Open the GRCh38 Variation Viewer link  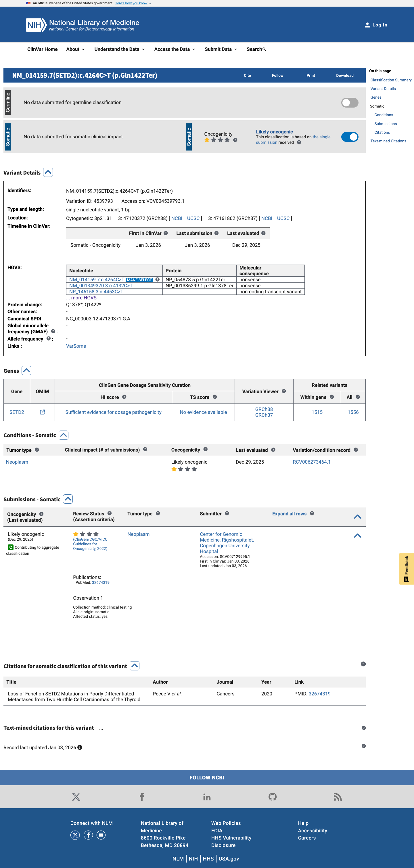(264, 409)
